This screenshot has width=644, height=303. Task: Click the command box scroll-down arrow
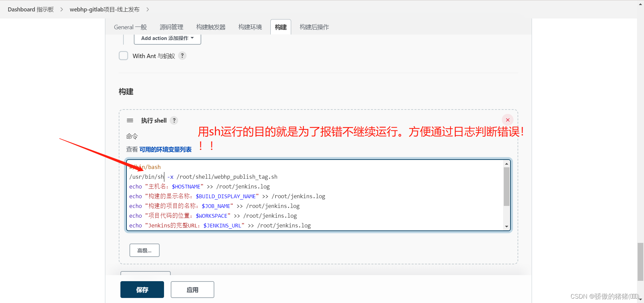click(506, 227)
